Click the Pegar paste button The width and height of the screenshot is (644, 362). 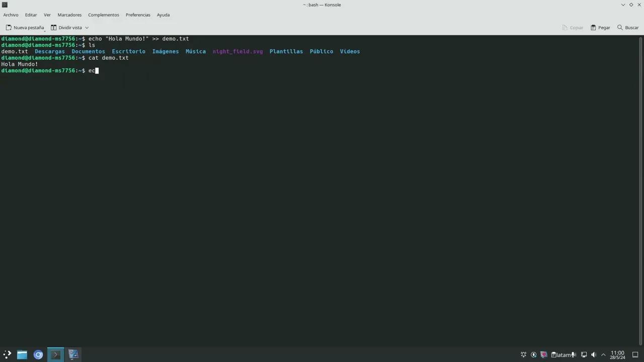click(600, 28)
